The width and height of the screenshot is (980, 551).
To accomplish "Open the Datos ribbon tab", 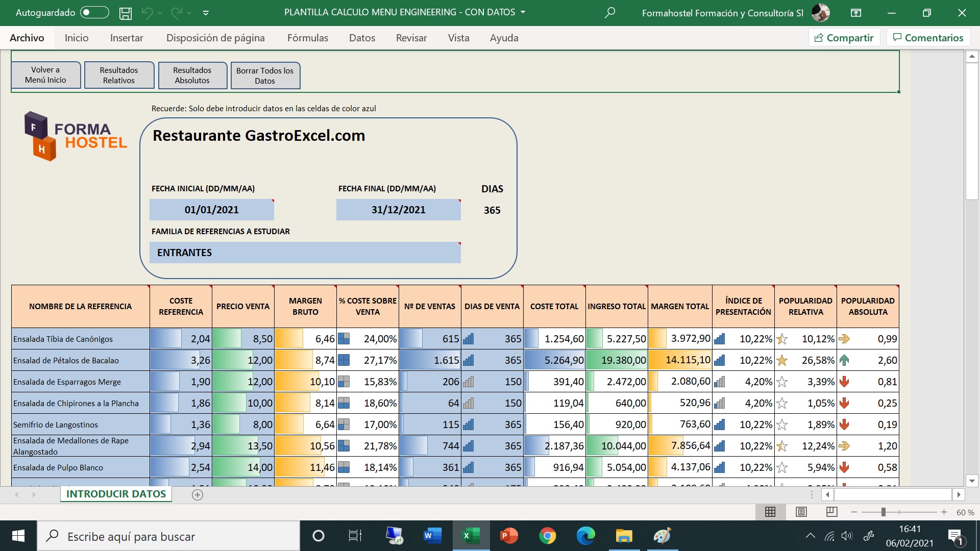I will click(362, 37).
